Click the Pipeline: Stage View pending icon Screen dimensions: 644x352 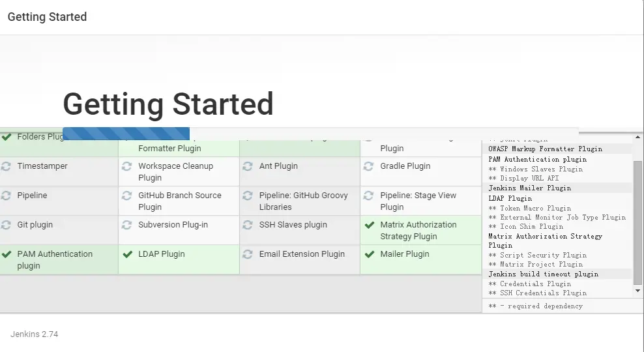368,196
